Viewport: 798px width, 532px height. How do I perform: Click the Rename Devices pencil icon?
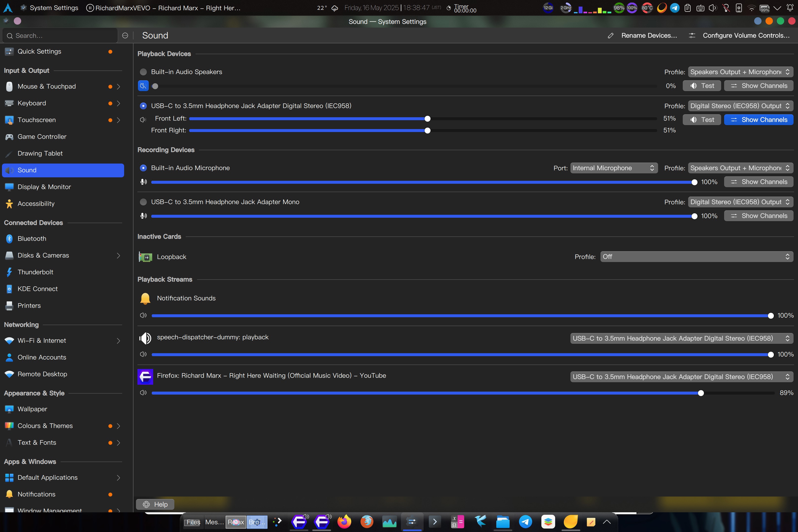coord(611,36)
